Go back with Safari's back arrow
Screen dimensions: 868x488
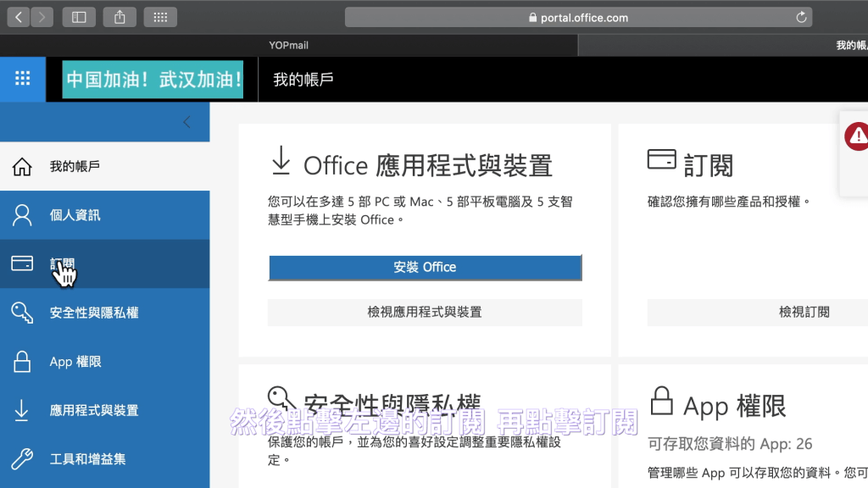tap(19, 17)
